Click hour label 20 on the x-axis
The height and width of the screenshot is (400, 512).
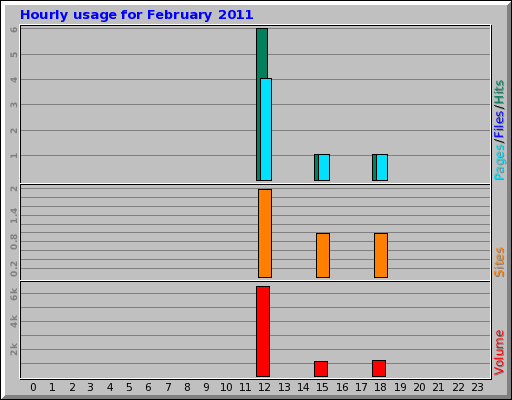point(419,387)
